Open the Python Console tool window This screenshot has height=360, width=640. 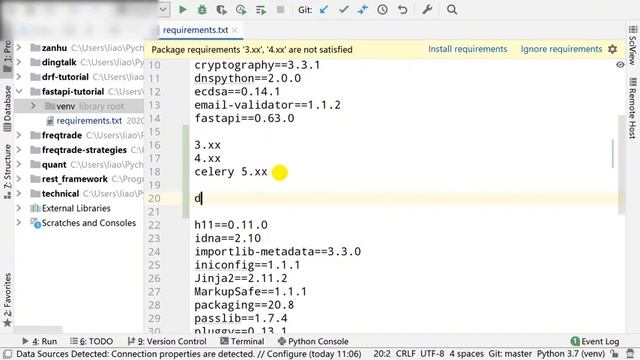(x=313, y=341)
